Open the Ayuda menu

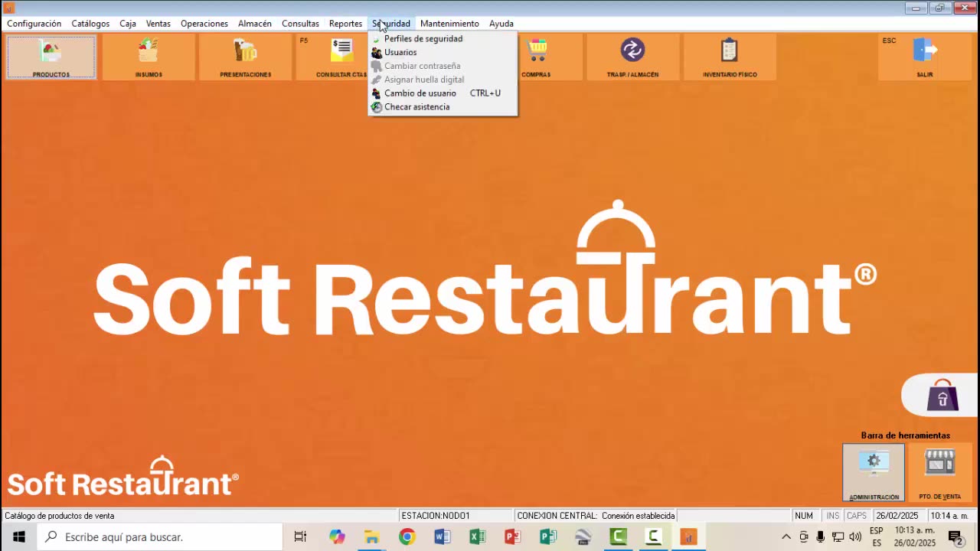tap(501, 24)
